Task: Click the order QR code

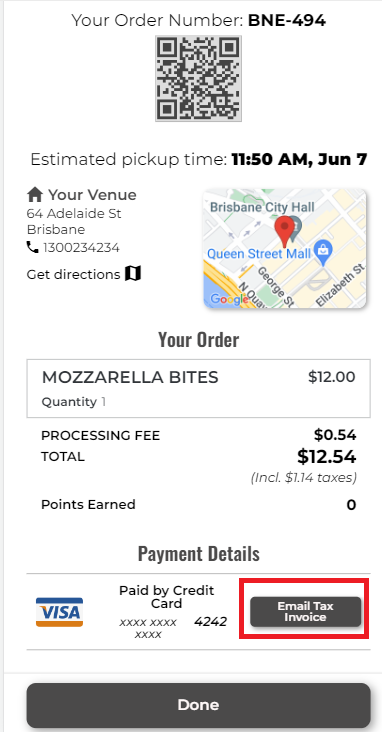Action: (x=198, y=78)
